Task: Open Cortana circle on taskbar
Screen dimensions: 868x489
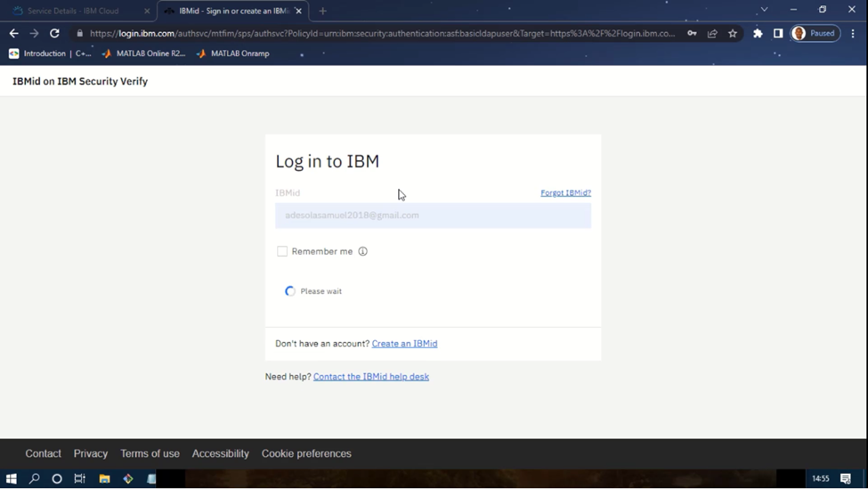Action: point(57,478)
